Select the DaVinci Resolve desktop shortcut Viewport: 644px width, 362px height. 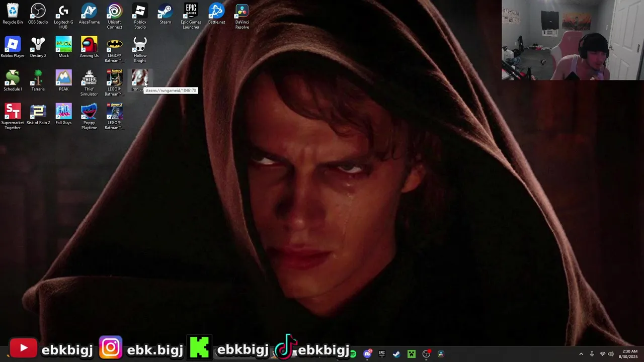coord(242,17)
